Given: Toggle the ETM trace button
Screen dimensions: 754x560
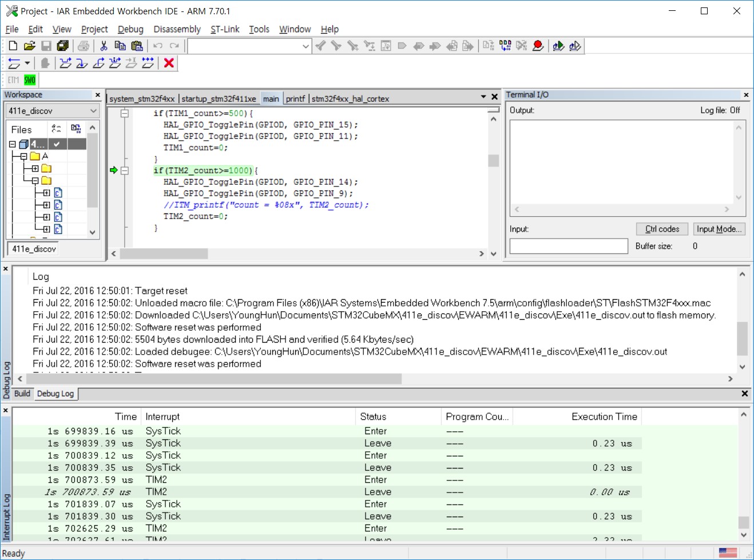Looking at the screenshot, I should click(x=13, y=80).
